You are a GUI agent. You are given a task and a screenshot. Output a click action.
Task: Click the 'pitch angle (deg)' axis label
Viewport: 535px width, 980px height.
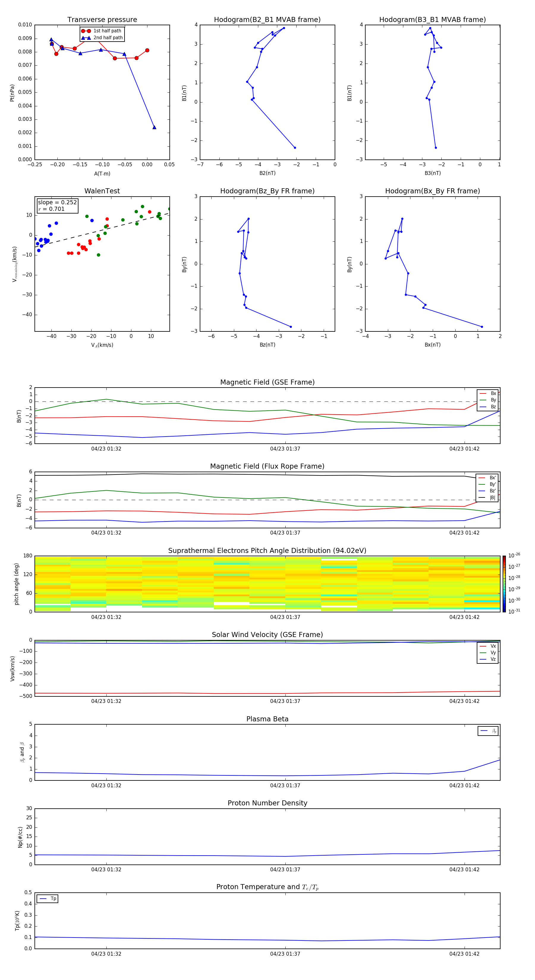16,584
